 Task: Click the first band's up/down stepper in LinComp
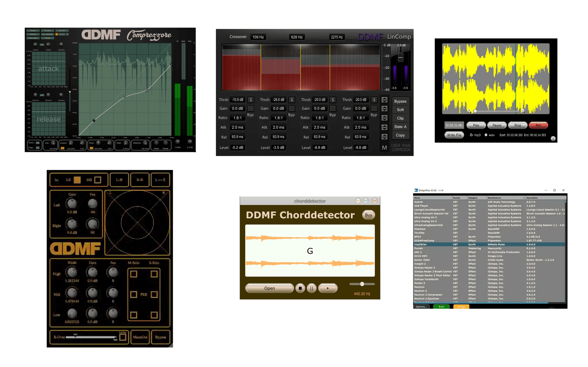(x=385, y=100)
